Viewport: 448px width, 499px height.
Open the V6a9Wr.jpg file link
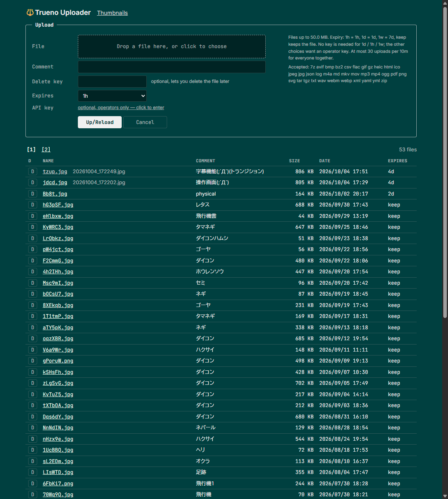pyautogui.click(x=58, y=350)
